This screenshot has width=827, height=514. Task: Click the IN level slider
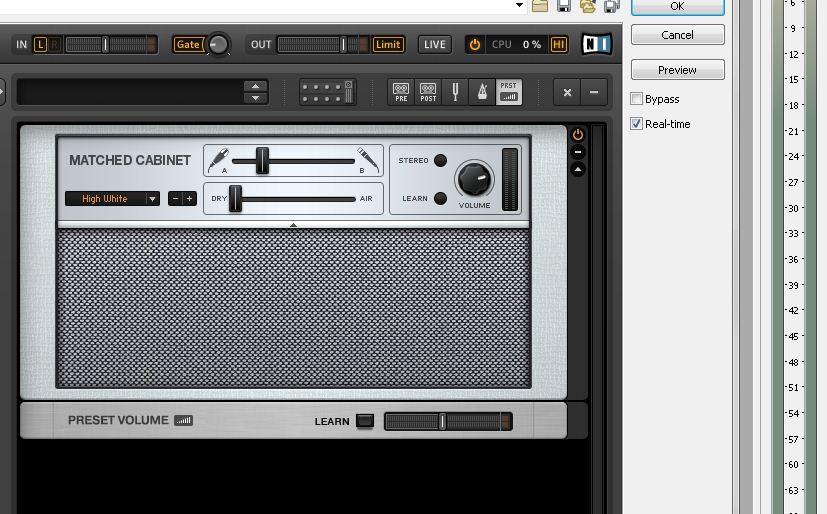111,45
